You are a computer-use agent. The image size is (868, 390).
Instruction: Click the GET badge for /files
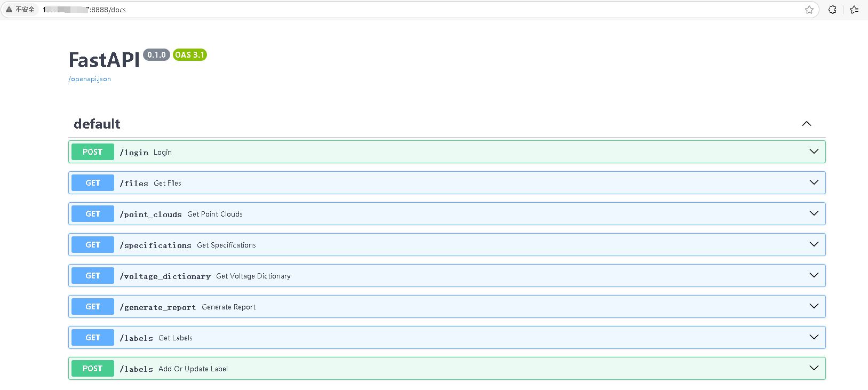[x=93, y=183]
